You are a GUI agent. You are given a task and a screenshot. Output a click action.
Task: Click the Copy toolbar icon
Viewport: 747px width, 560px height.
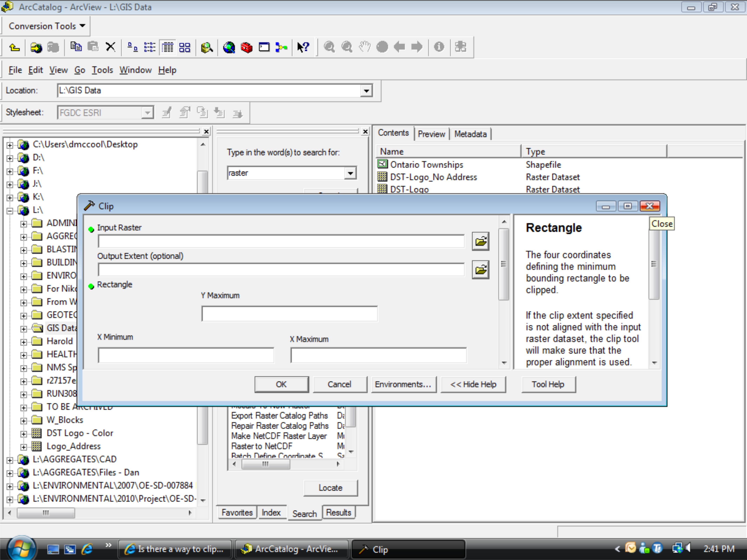76,47
